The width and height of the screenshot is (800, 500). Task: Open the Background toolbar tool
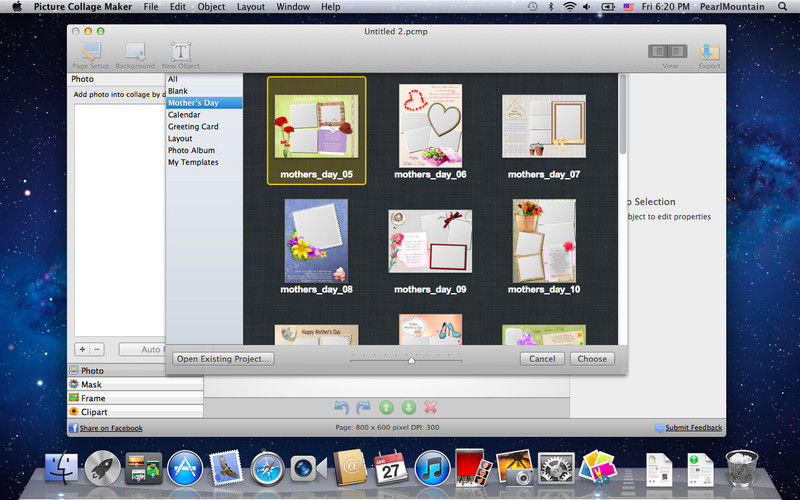(x=135, y=51)
